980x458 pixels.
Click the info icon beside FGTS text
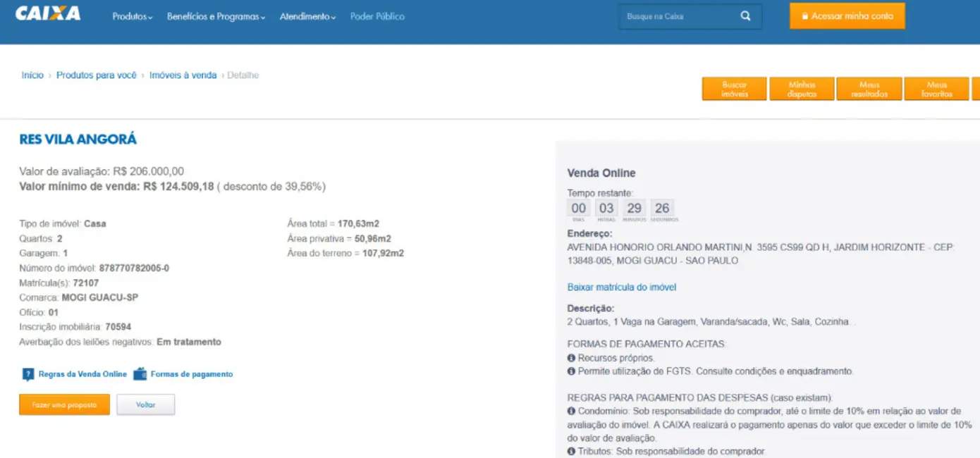pyautogui.click(x=571, y=371)
